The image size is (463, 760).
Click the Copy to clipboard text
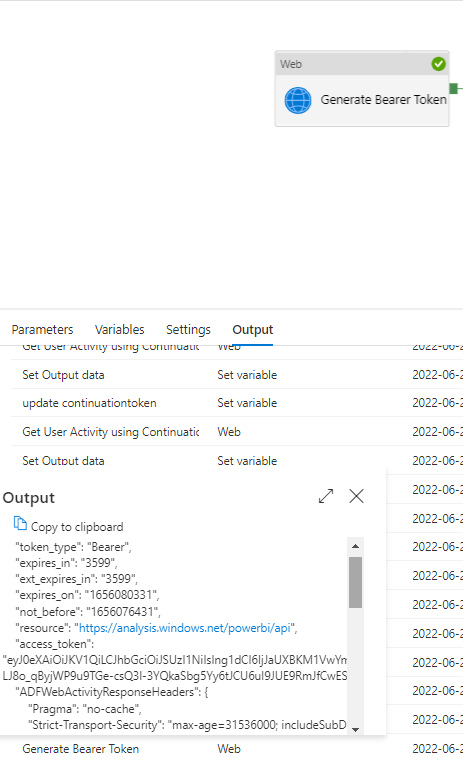(x=77, y=527)
